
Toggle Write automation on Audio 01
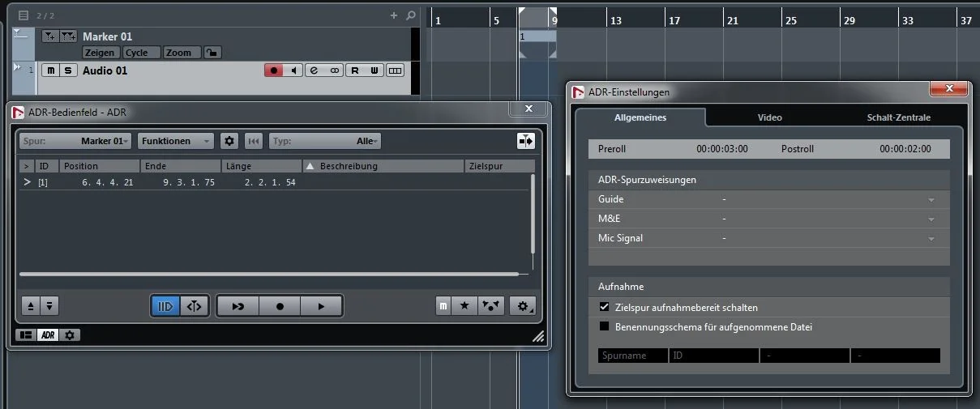click(x=374, y=70)
